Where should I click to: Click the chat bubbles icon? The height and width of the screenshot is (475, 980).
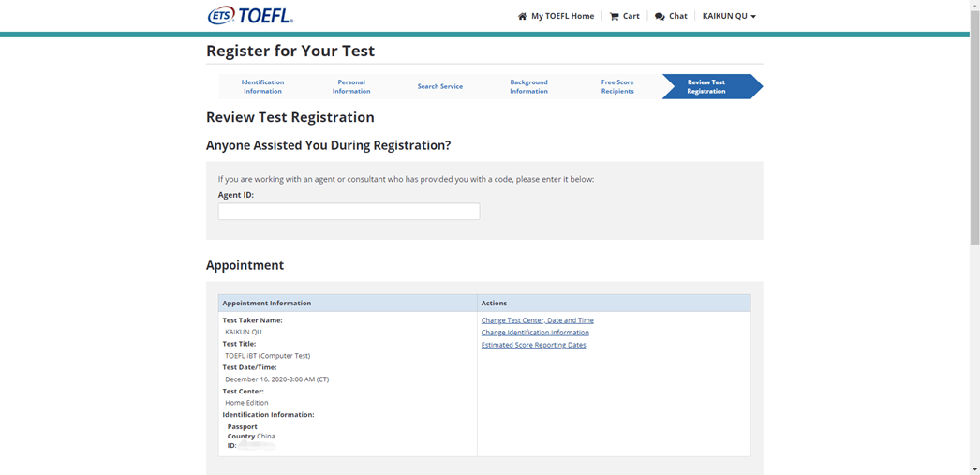[660, 16]
